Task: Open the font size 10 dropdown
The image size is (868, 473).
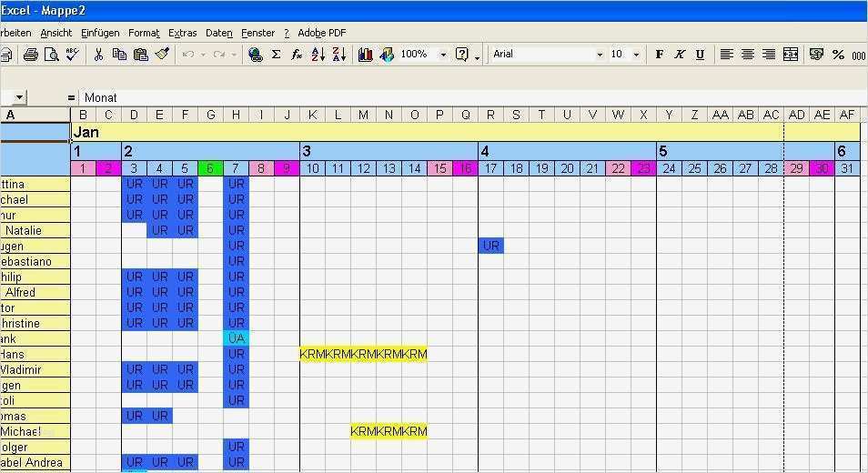Action: [x=637, y=55]
